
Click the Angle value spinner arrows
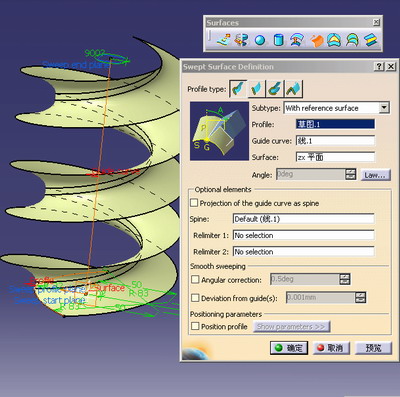[350, 174]
